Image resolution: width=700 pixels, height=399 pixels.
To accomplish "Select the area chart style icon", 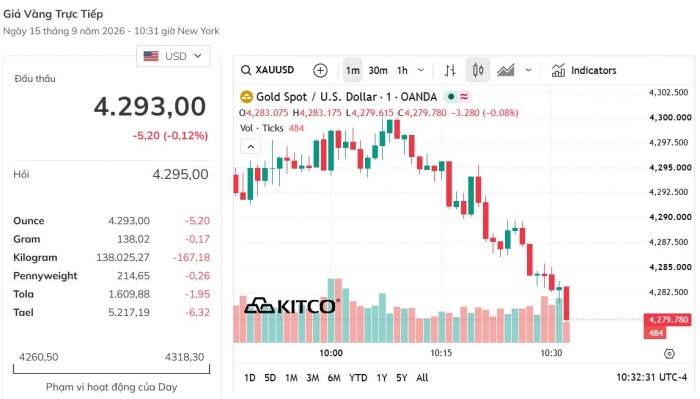I will click(505, 70).
